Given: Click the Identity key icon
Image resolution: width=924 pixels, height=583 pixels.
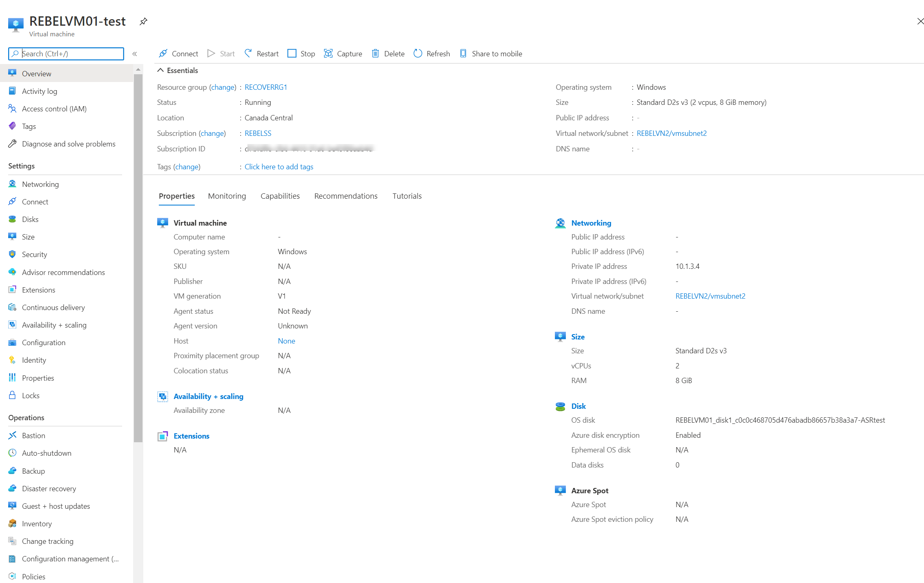Looking at the screenshot, I should coord(12,360).
